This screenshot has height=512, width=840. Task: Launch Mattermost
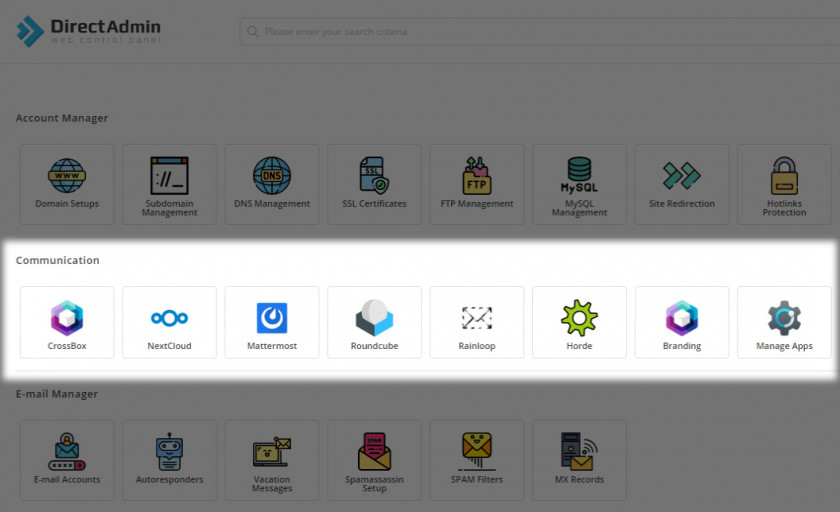tap(272, 322)
